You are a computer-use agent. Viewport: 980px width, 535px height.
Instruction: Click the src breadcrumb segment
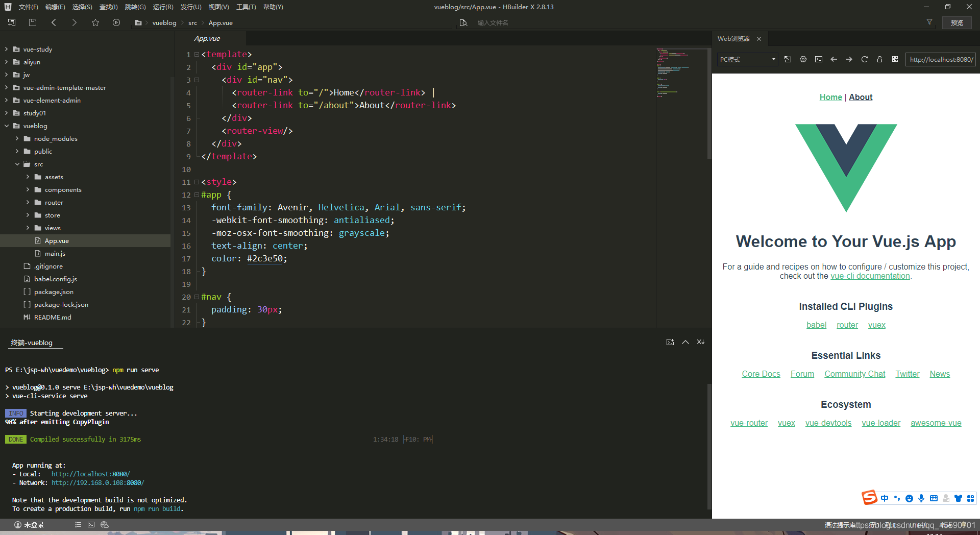192,23
